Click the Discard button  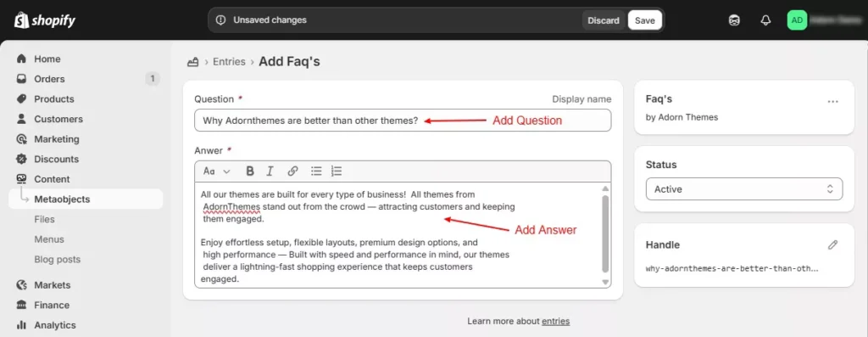(604, 20)
